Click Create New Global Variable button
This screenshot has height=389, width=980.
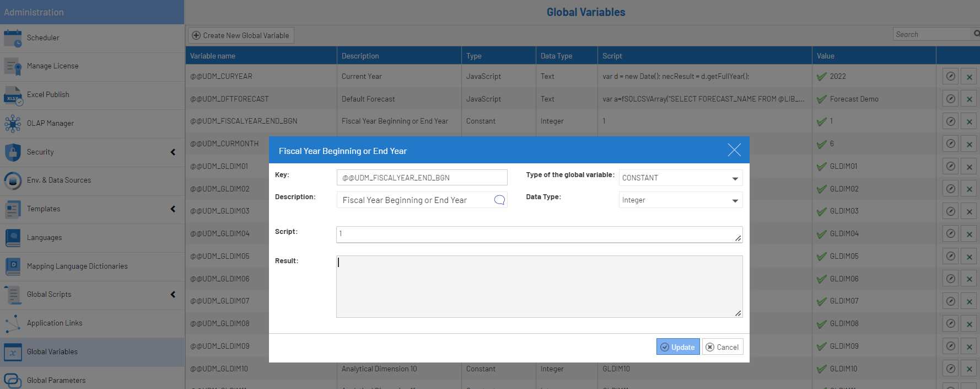241,35
